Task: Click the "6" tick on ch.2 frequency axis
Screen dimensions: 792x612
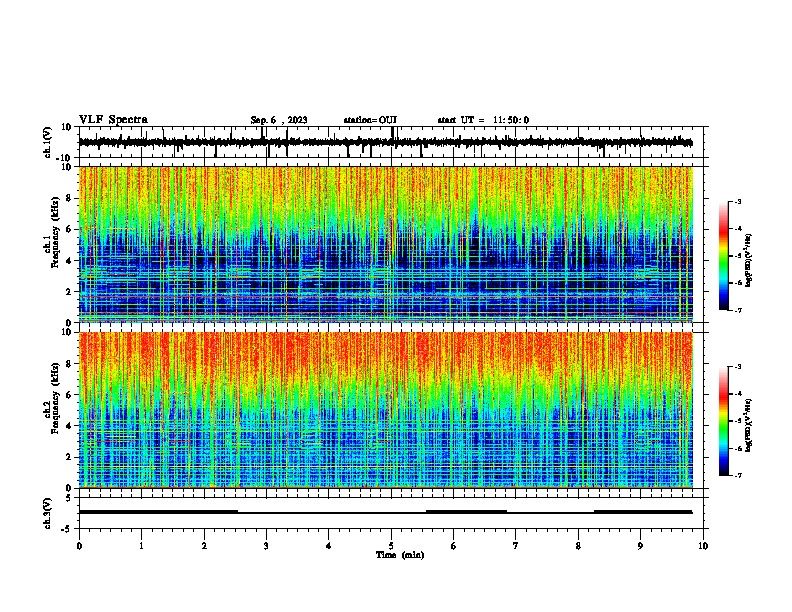Action: (70, 395)
